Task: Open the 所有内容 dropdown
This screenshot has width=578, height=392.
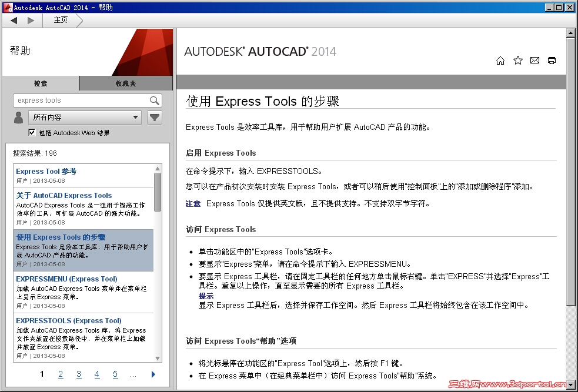Action: [85, 118]
